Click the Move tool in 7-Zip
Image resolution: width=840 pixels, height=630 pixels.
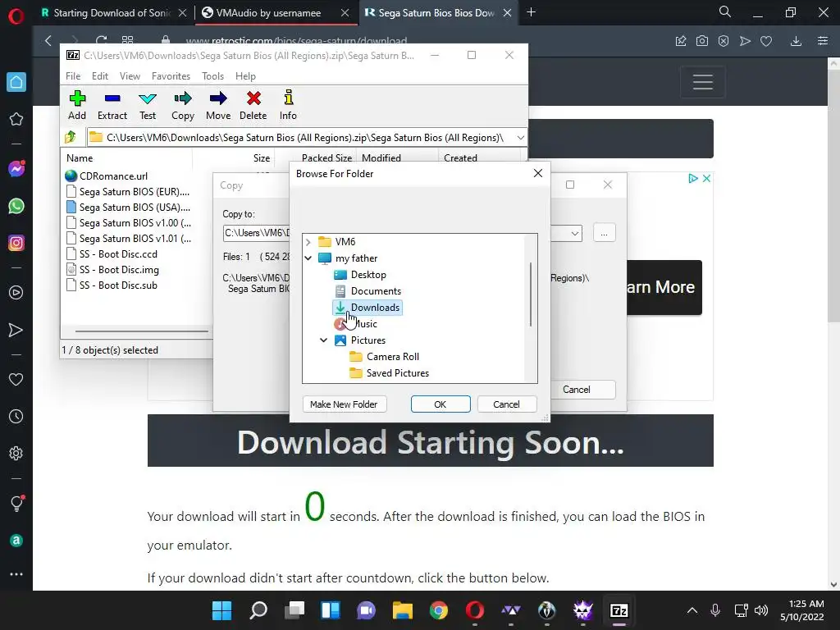pos(218,105)
